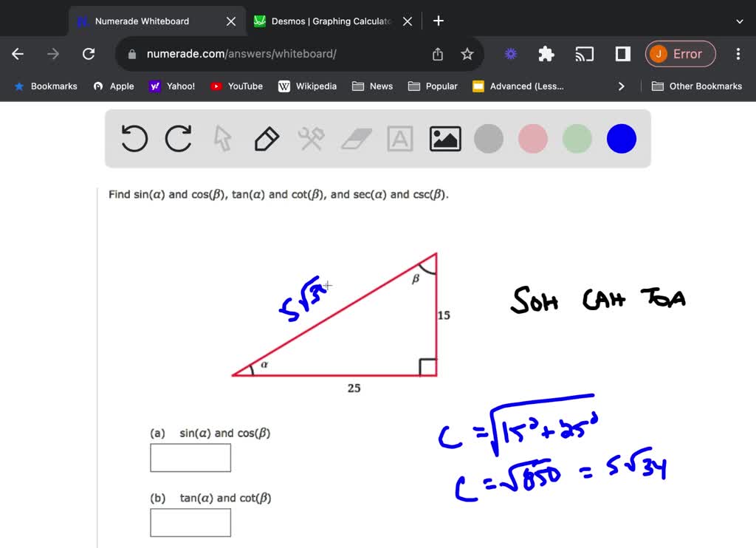
Task: Open the Insert Image tool
Action: (x=444, y=138)
